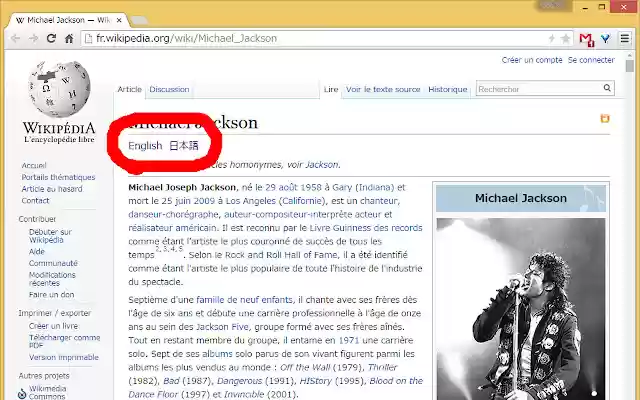640x400 pixels.
Task: Collapse the Imprimer / exporter section
Action: [54, 313]
